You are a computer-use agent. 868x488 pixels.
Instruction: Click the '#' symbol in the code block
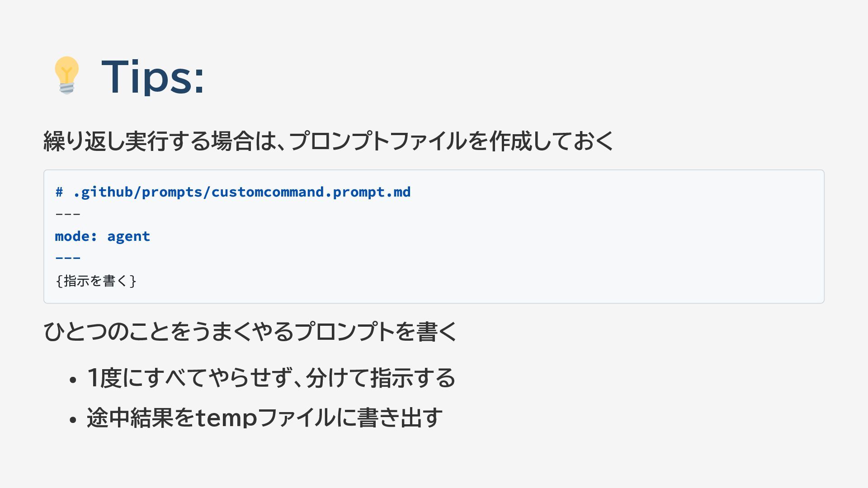(59, 192)
